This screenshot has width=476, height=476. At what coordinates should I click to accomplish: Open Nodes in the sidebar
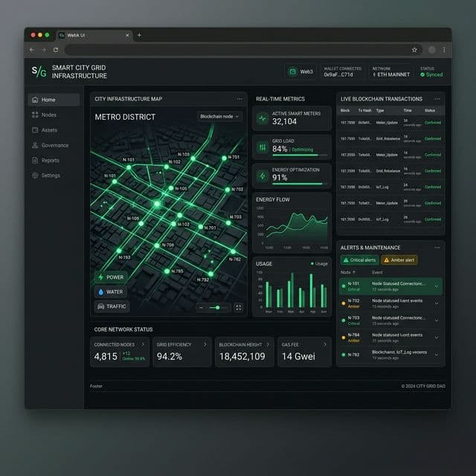[x=54, y=115]
